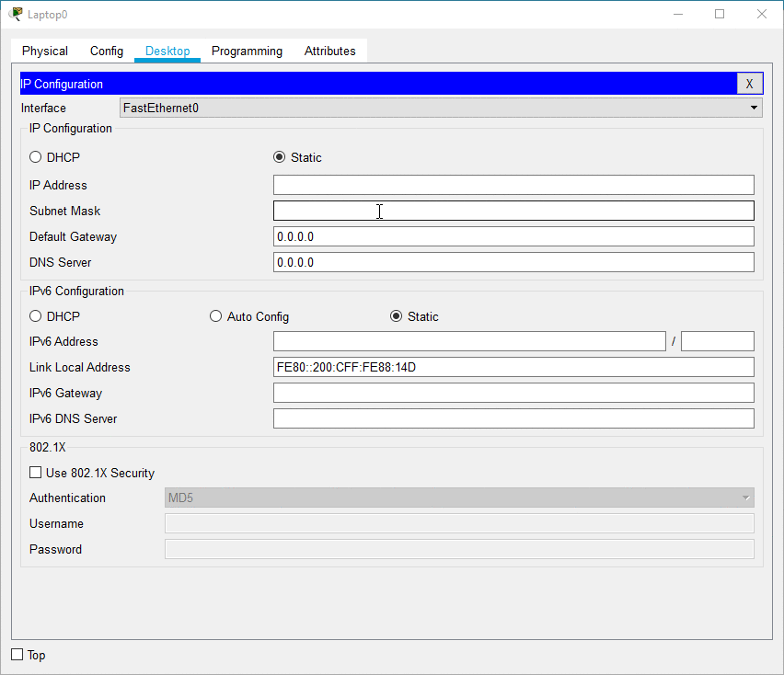Select the IPv6 Auto Config option

click(x=216, y=316)
